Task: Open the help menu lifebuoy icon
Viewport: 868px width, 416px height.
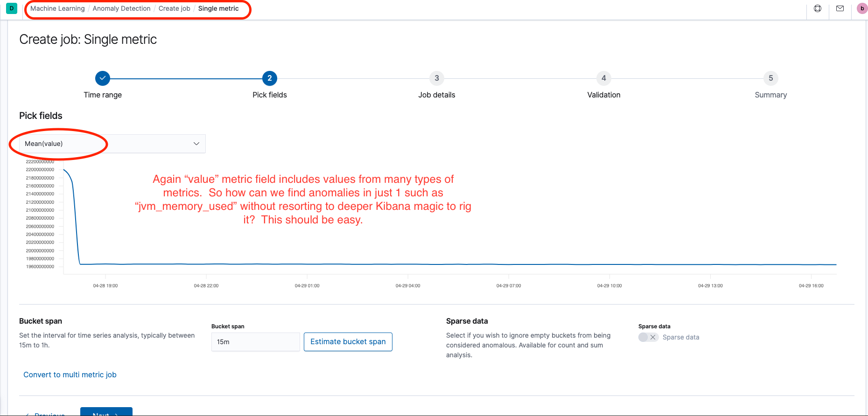Action: click(818, 8)
